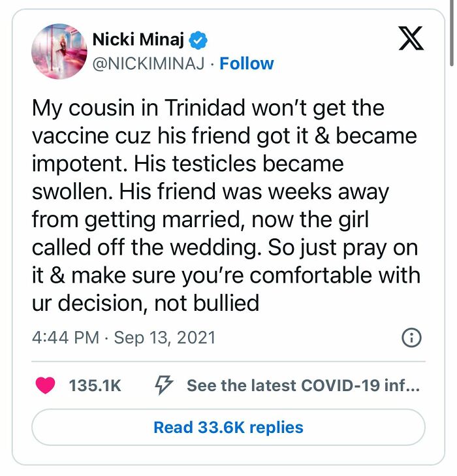Open the tweet info circle icon

coord(411,338)
